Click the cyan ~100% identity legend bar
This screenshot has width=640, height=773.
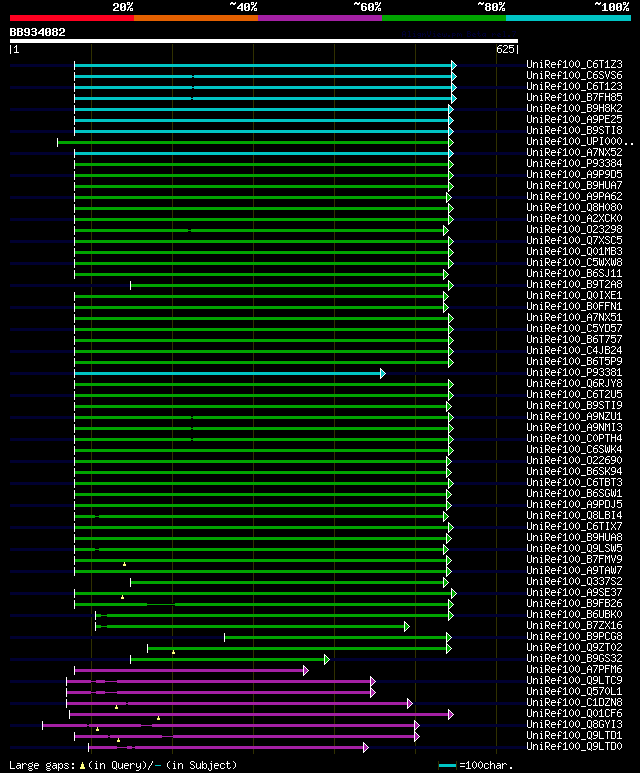pyautogui.click(x=569, y=18)
